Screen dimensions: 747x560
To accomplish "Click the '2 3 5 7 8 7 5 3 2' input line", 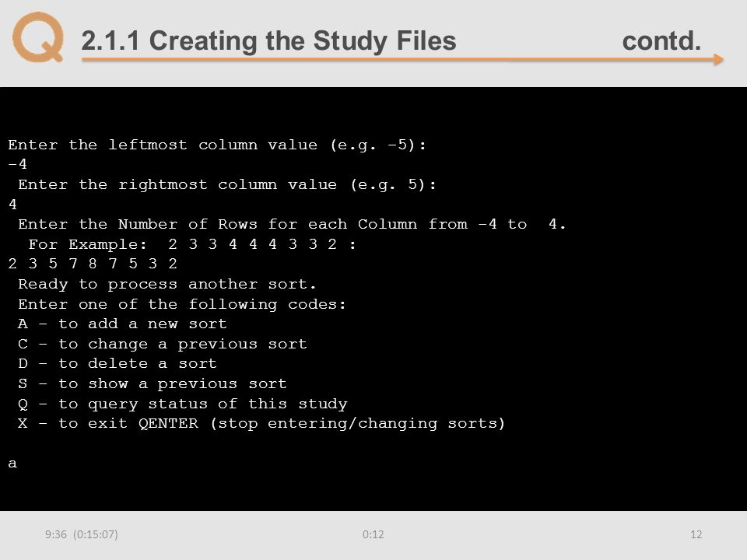I will 93,264.
